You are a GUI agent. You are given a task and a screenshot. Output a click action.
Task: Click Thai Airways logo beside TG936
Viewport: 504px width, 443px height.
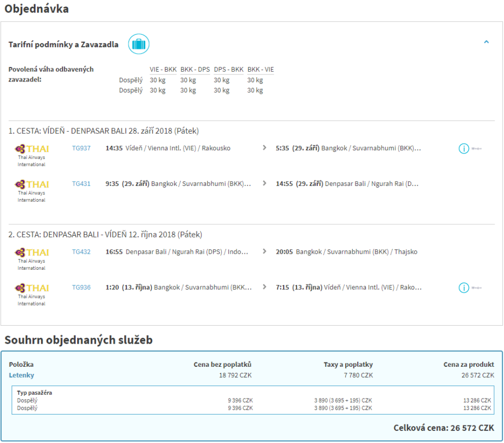[x=31, y=288]
